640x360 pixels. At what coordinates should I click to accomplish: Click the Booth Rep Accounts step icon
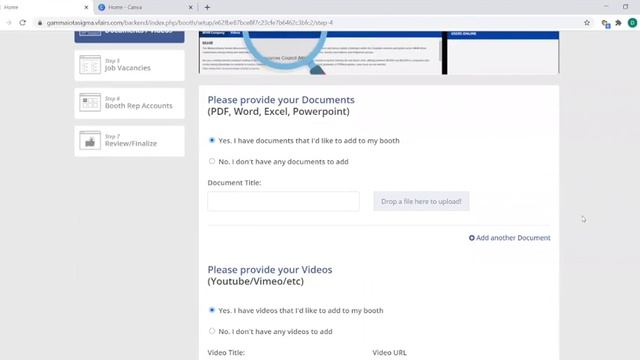coord(90,102)
